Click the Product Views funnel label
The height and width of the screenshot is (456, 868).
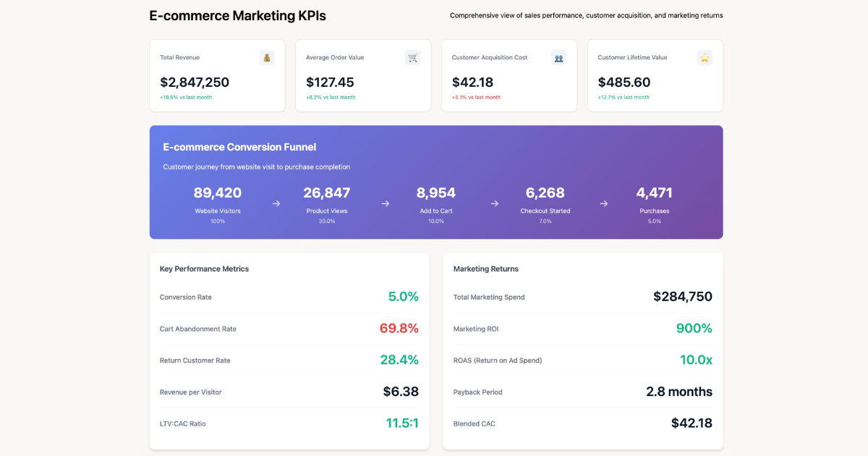pos(327,211)
